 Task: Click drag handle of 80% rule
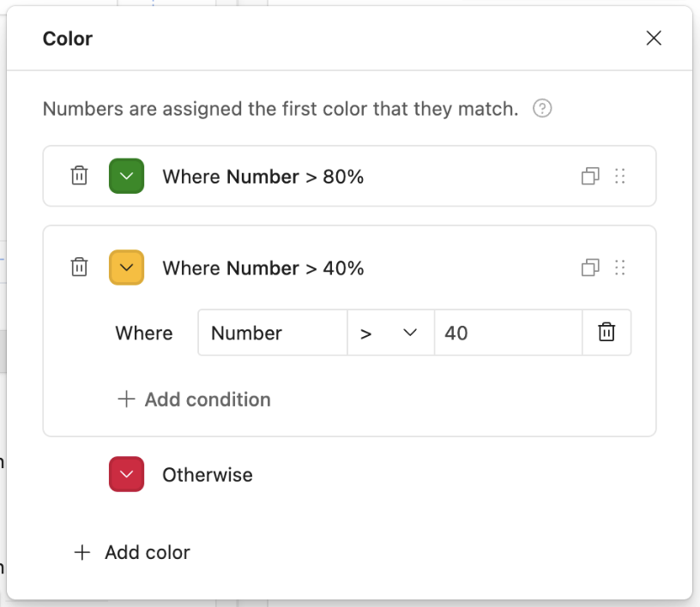tap(619, 176)
